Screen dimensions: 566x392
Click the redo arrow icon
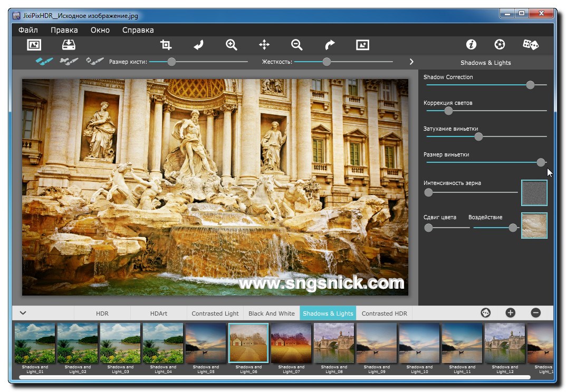330,45
